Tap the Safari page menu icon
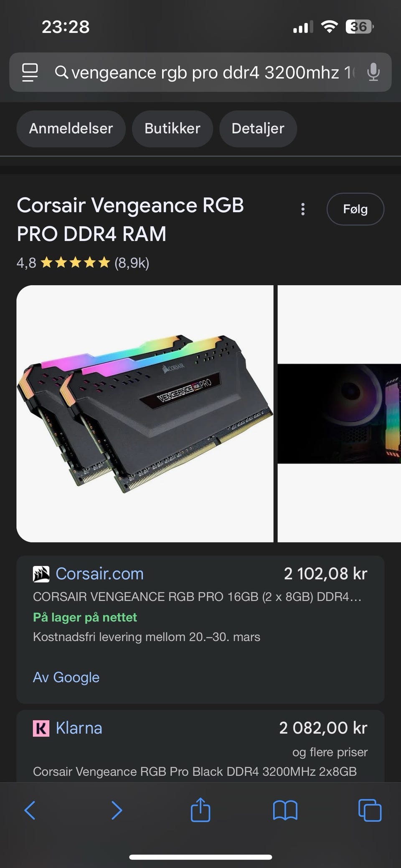The height and width of the screenshot is (868, 401). pyautogui.click(x=30, y=72)
